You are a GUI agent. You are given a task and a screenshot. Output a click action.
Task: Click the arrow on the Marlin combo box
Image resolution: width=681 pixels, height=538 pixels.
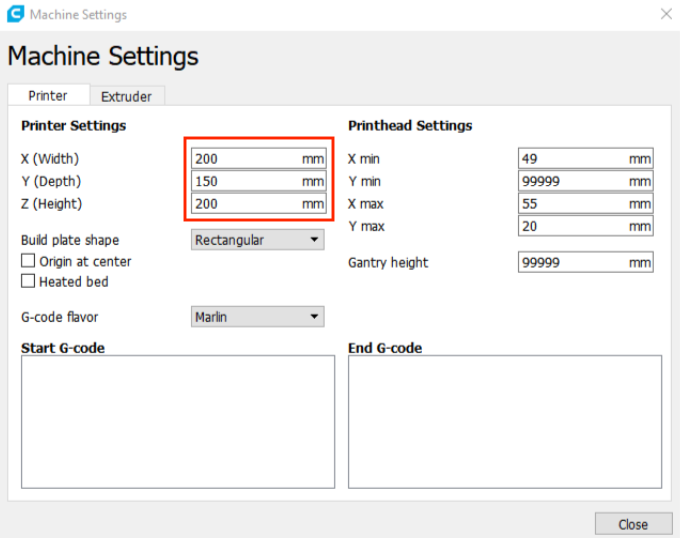click(314, 317)
